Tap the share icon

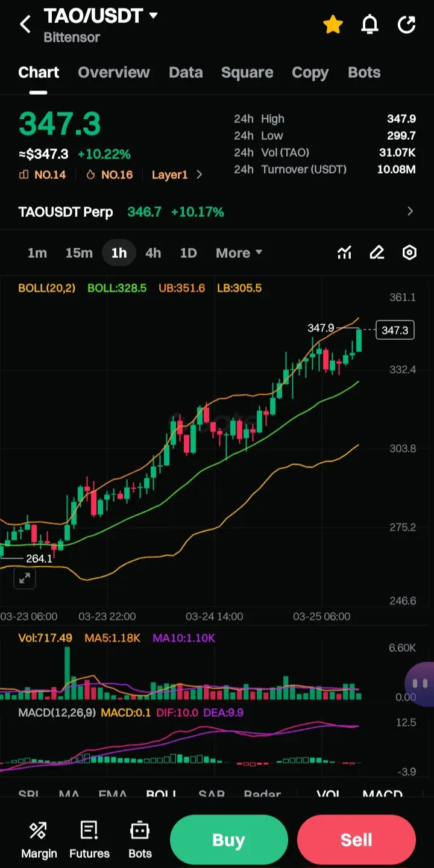(407, 25)
